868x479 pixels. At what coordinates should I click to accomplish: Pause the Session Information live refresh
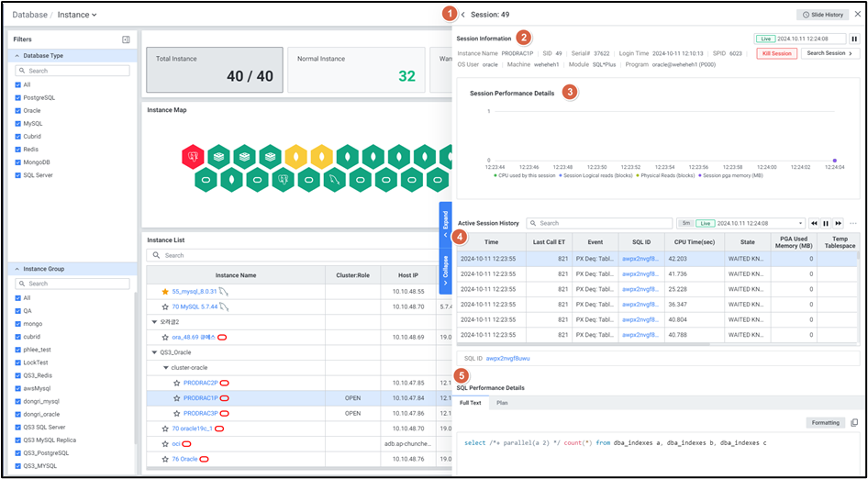(854, 39)
